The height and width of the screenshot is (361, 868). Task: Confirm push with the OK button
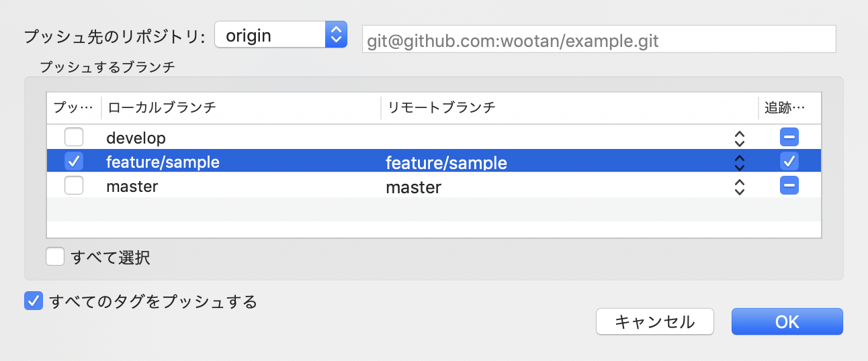click(787, 321)
